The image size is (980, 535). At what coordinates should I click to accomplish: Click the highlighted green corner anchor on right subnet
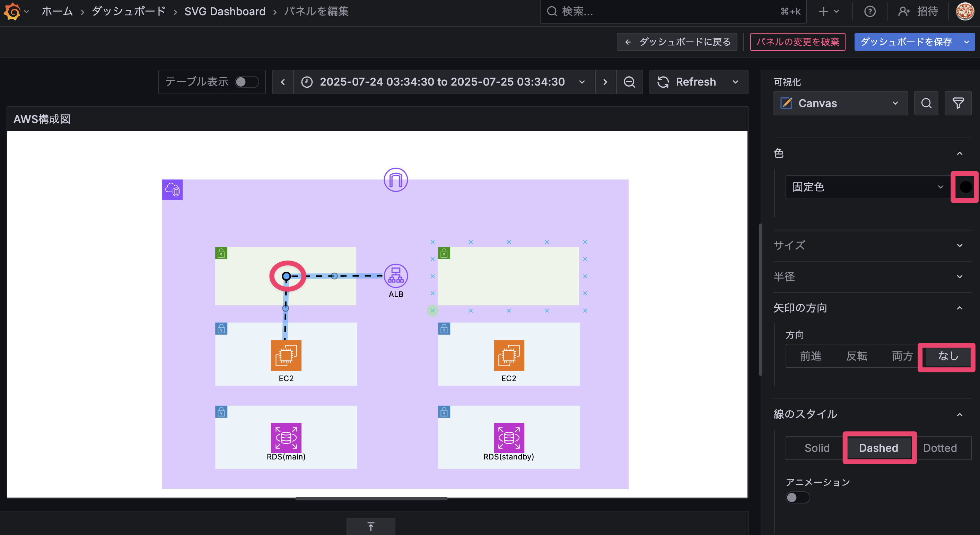point(432,311)
